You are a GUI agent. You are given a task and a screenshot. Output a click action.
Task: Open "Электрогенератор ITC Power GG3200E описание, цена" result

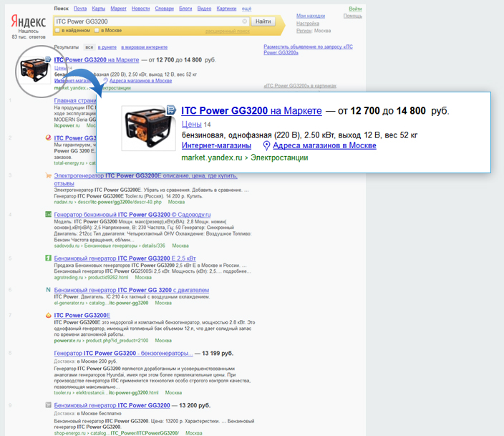[x=145, y=180]
